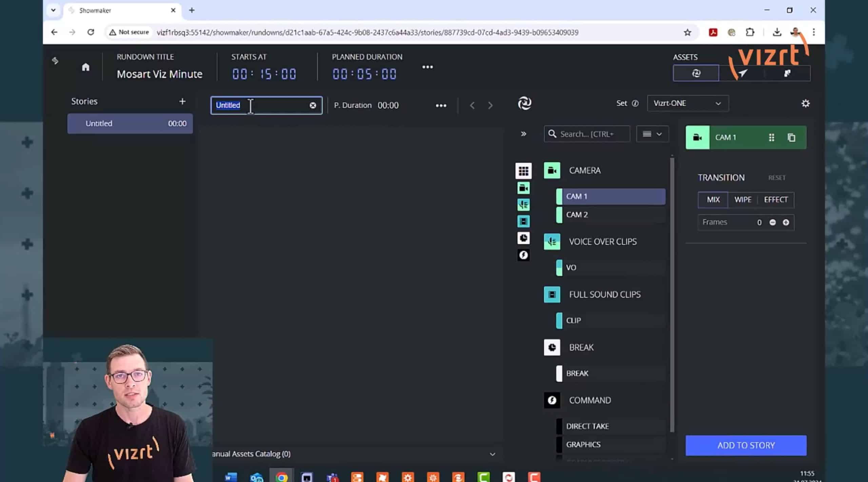The height and width of the screenshot is (482, 868).
Task: Activate the MIX transition mode
Action: (712, 200)
